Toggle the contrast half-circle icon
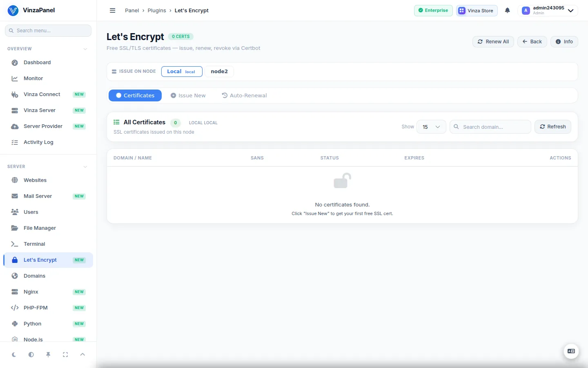The width and height of the screenshot is (588, 368). [x=31, y=355]
